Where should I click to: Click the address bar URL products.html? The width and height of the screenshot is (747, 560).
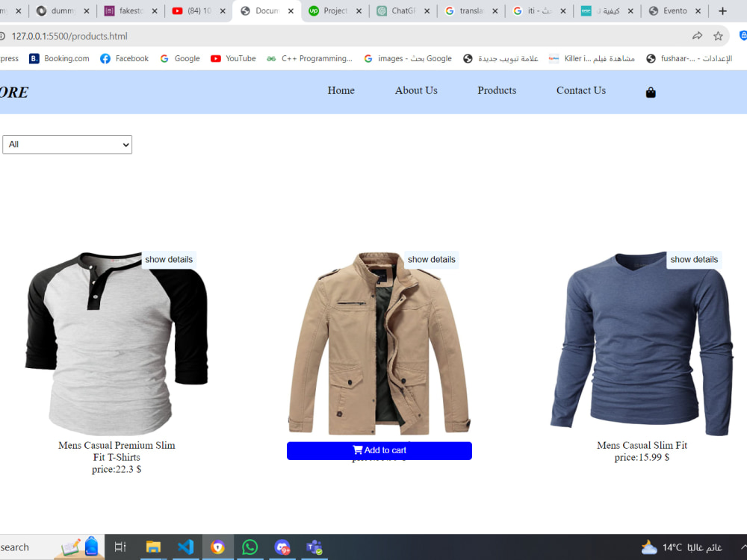[69, 36]
